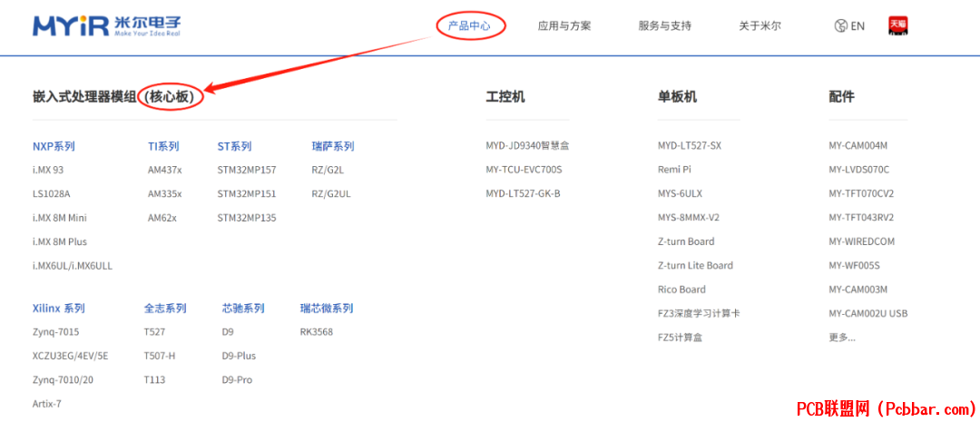
Task: Open 单板机 category heading
Action: click(x=677, y=97)
